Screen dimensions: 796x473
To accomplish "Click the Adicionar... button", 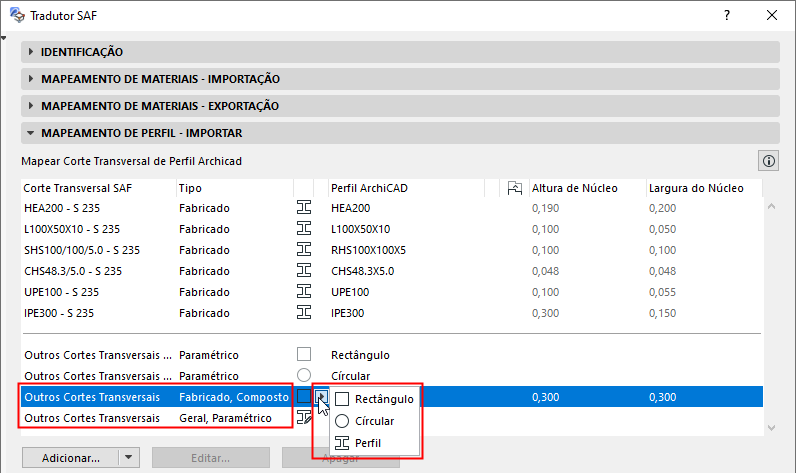I will 71,458.
